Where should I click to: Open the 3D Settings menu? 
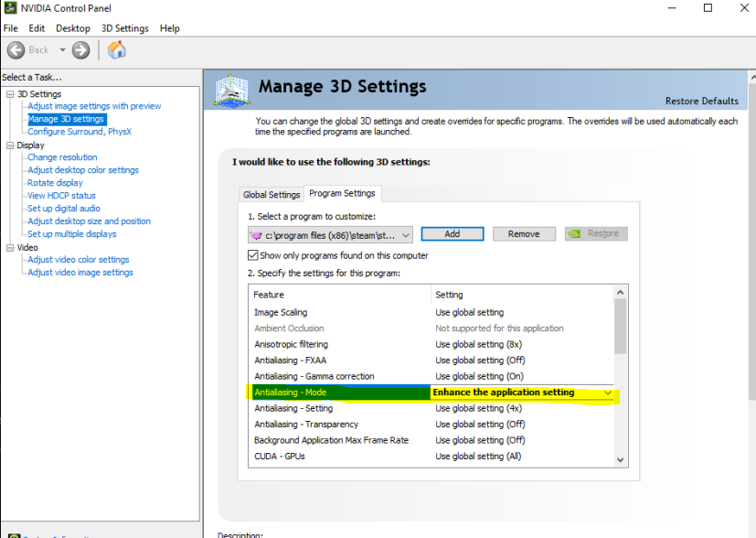click(x=125, y=28)
